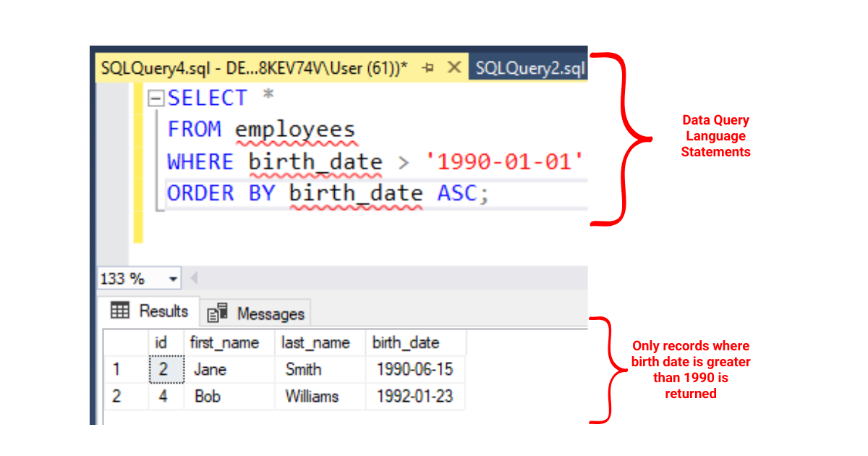868x456 pixels.
Task: Select row header 2 in results
Action: coord(126,397)
